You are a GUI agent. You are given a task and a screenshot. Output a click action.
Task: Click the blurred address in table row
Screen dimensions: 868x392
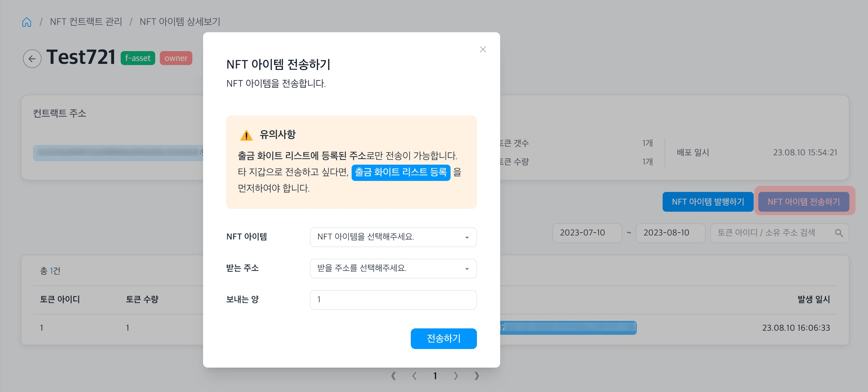click(x=568, y=328)
